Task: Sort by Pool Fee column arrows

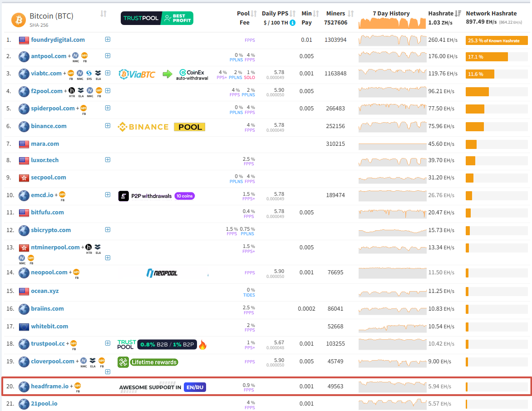Action: (254, 14)
